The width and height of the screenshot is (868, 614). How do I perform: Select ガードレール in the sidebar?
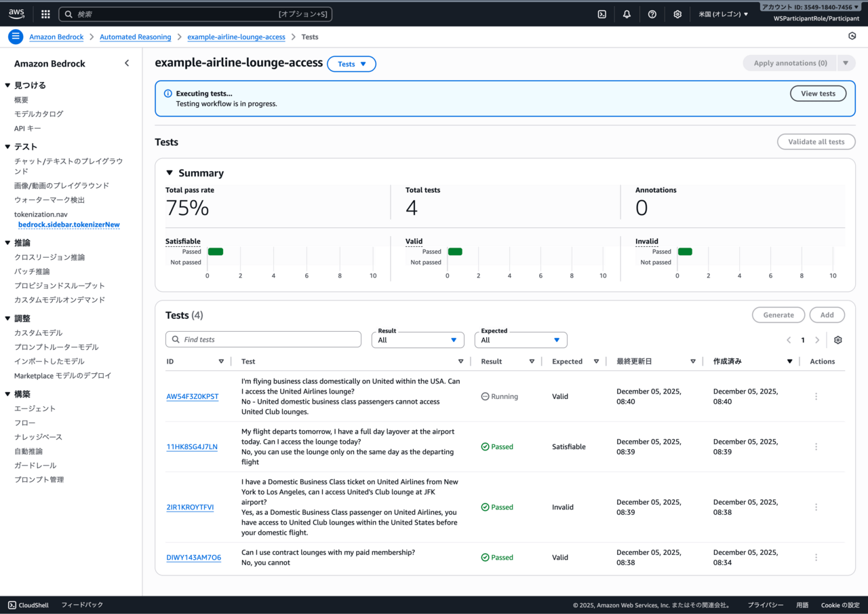click(x=35, y=465)
